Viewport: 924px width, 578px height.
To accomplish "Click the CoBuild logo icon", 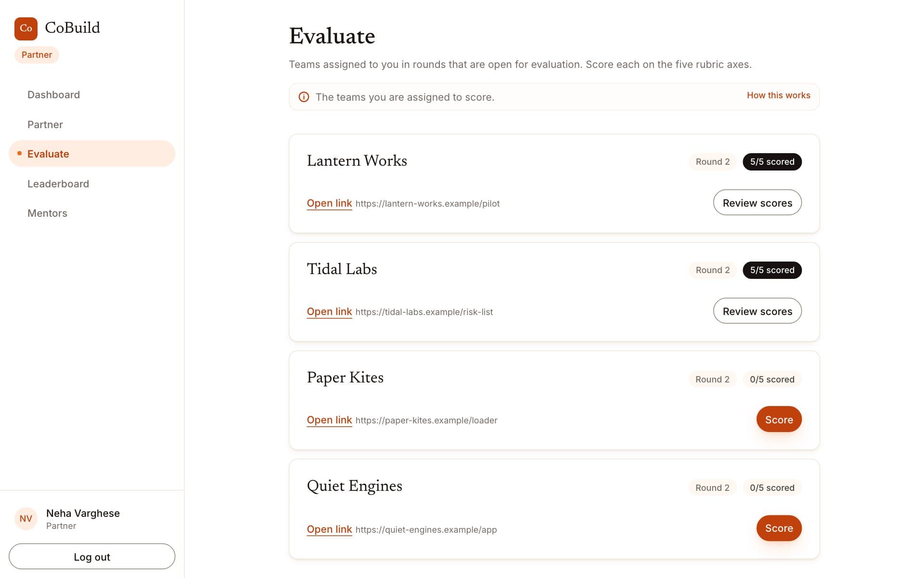I will tap(26, 28).
